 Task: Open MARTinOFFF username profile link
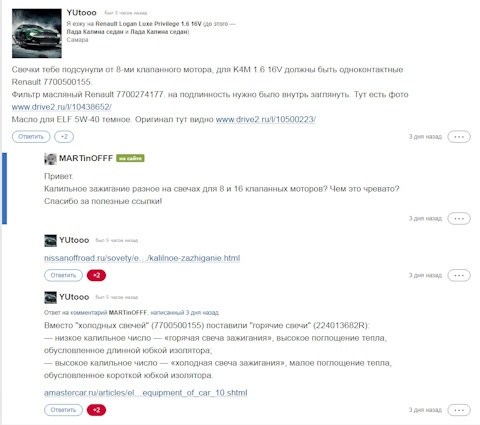point(86,158)
